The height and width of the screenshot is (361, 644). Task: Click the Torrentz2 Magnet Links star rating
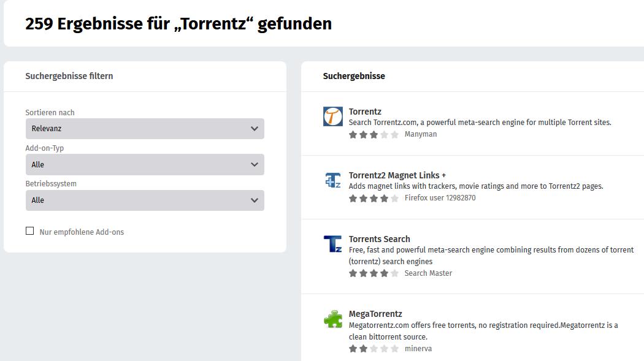coord(374,198)
